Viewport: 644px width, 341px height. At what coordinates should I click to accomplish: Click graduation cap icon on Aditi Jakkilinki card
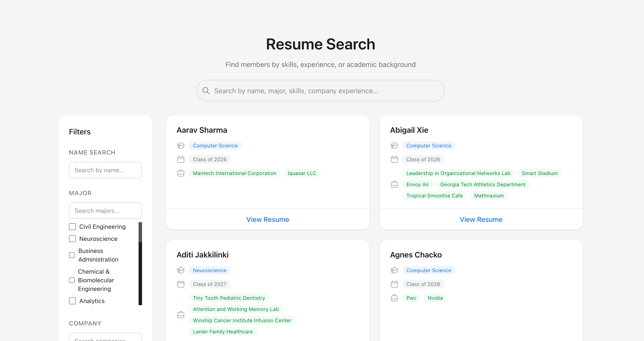tap(181, 270)
